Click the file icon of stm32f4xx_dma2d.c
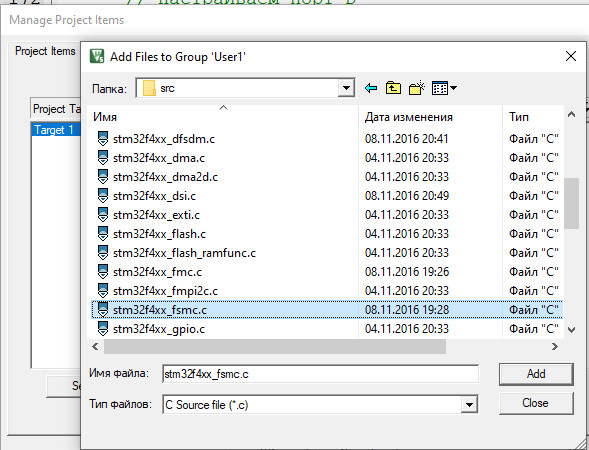 [x=103, y=176]
